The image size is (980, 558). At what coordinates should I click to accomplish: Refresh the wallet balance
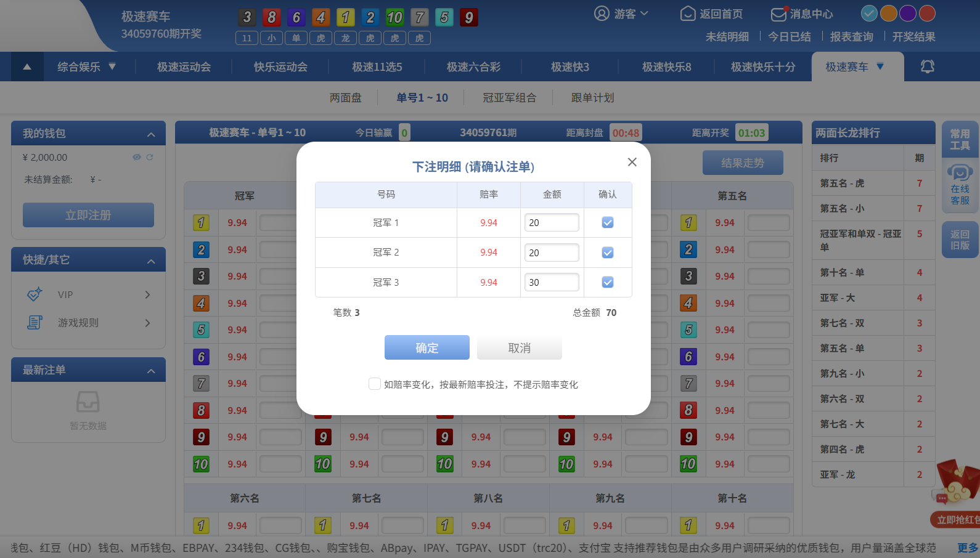click(149, 157)
